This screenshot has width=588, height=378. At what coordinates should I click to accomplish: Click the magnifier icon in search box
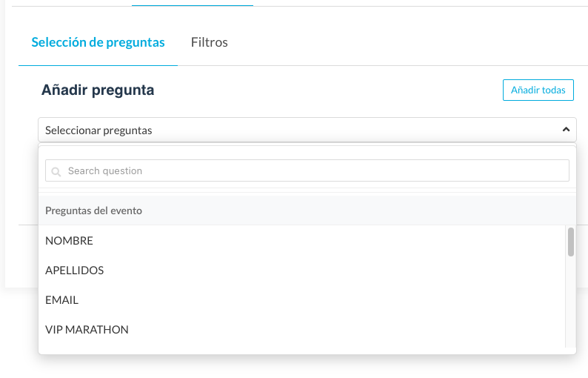56,171
